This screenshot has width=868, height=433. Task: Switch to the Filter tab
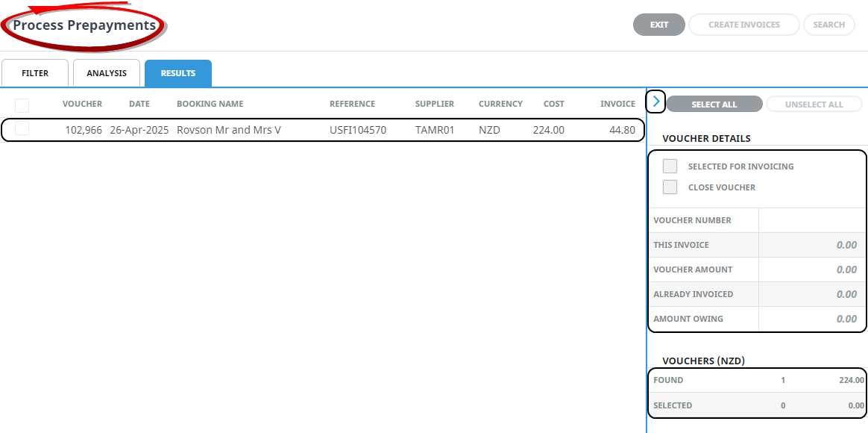coord(35,73)
